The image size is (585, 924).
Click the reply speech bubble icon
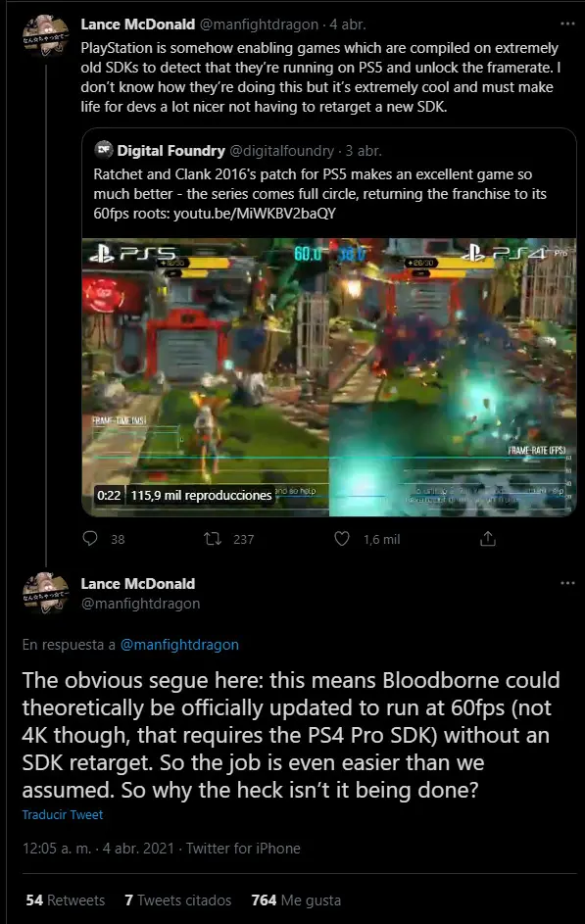[90, 539]
